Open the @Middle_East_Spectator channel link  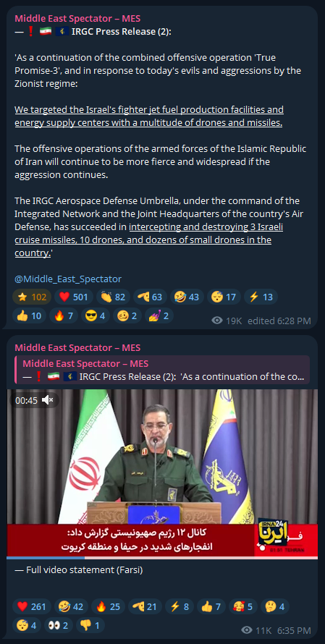tap(68, 279)
